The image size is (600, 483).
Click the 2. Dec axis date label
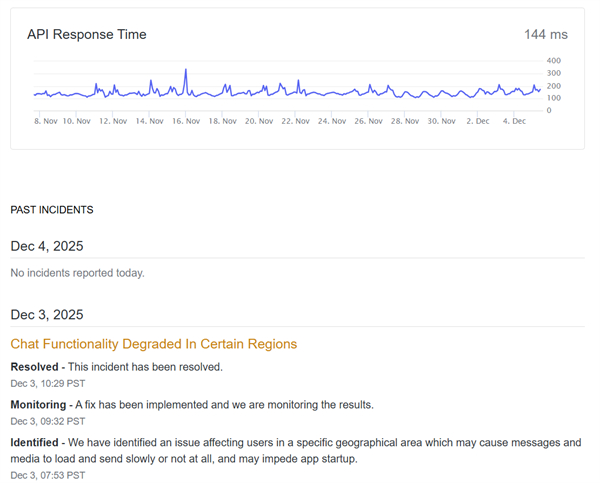[x=476, y=121]
